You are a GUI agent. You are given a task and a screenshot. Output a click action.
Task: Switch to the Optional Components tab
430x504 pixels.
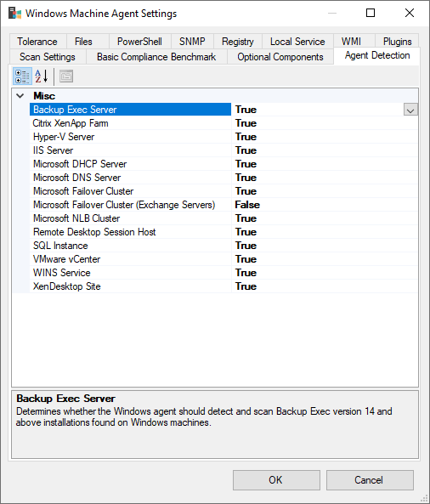(280, 57)
